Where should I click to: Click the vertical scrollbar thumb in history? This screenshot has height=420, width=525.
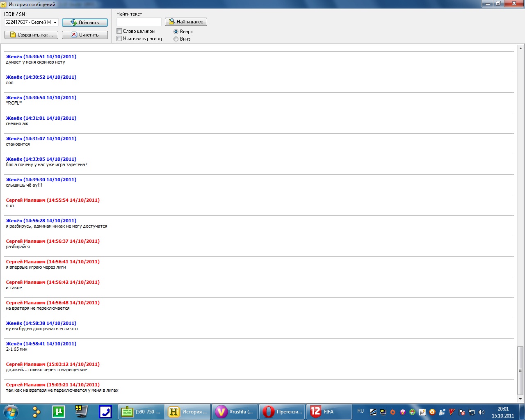520,370
